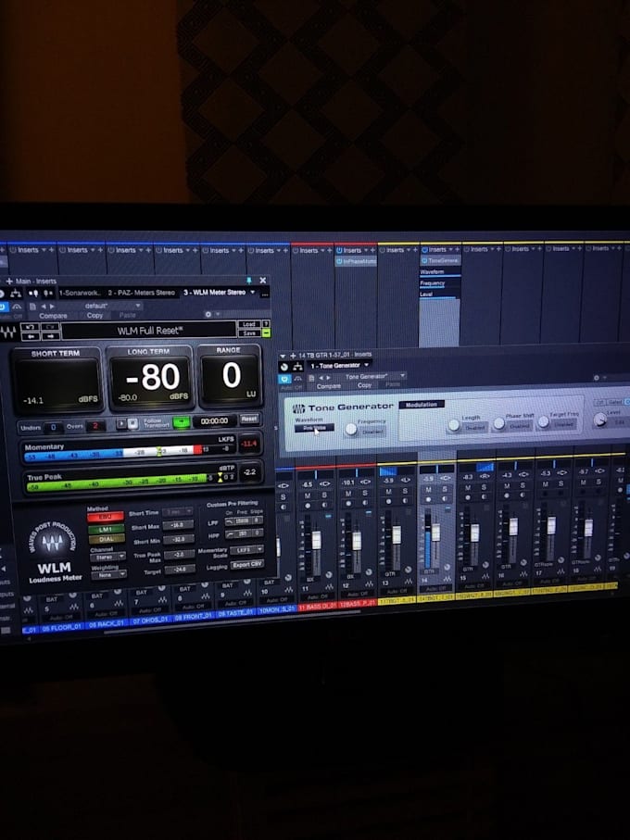Pin the Main Inserts plugin window
Screen dimensions: 630x840
(x=248, y=281)
